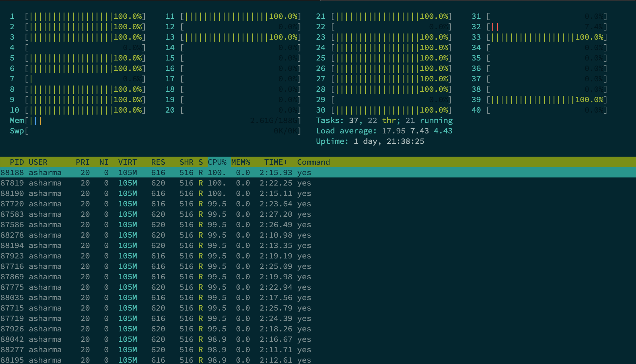Select process row with PID 88042
Image resolution: width=636 pixels, height=364 pixels.
pyautogui.click(x=318, y=339)
